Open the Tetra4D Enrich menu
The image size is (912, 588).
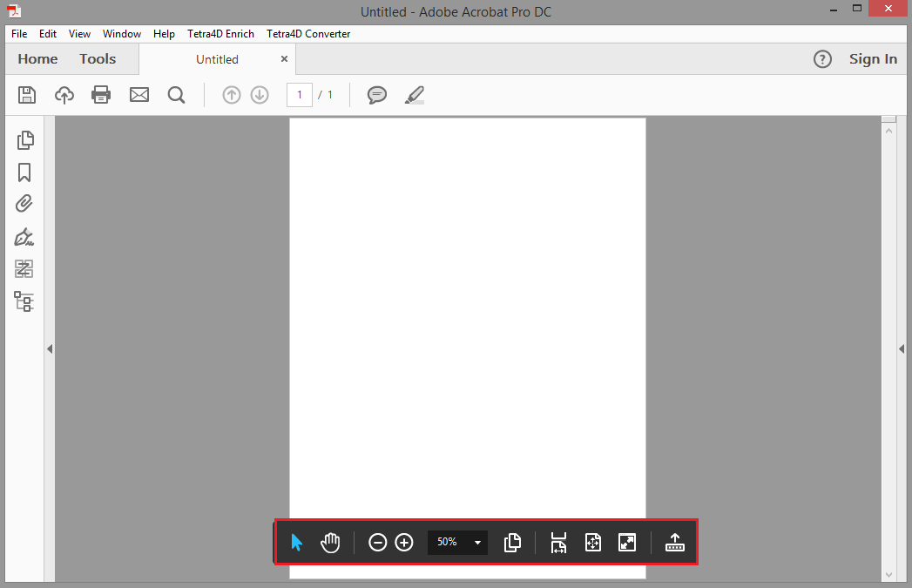point(220,34)
